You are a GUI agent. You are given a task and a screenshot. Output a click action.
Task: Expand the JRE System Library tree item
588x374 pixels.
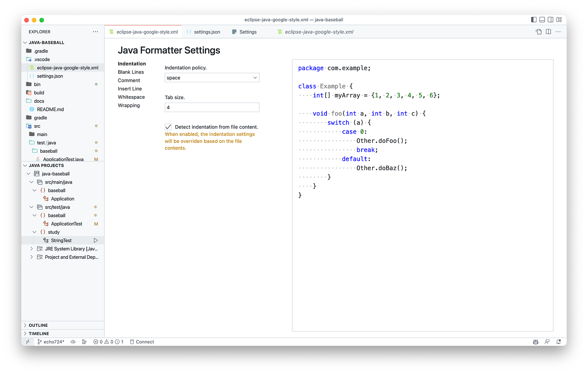pyautogui.click(x=31, y=248)
